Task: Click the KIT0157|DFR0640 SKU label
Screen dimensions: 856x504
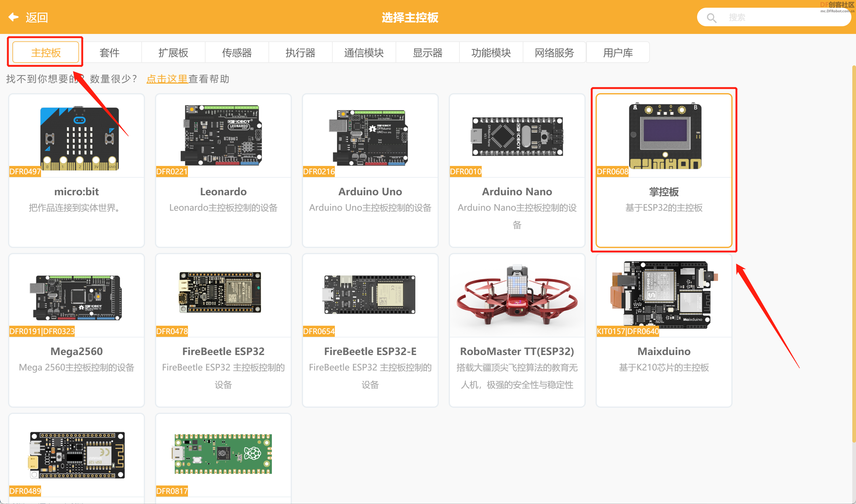Action: pos(628,331)
